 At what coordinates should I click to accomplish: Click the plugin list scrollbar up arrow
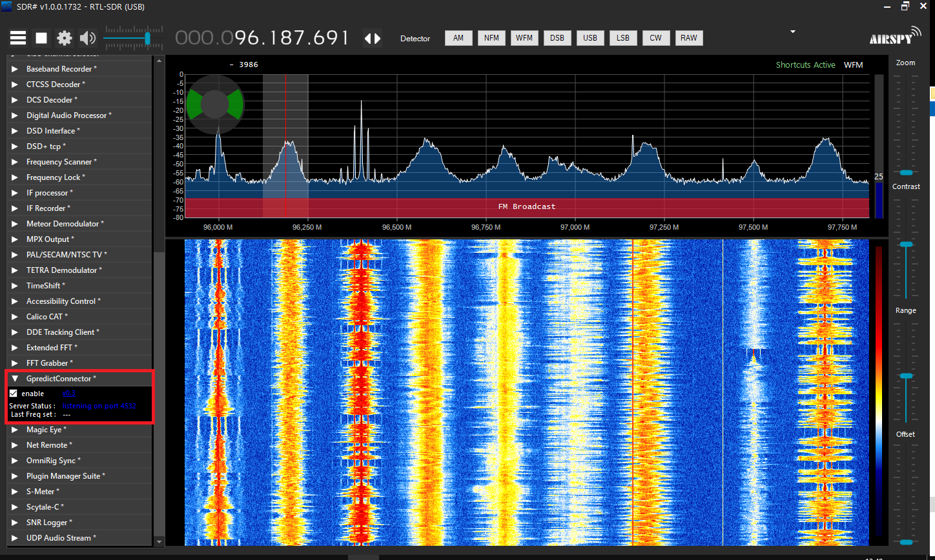[x=159, y=61]
